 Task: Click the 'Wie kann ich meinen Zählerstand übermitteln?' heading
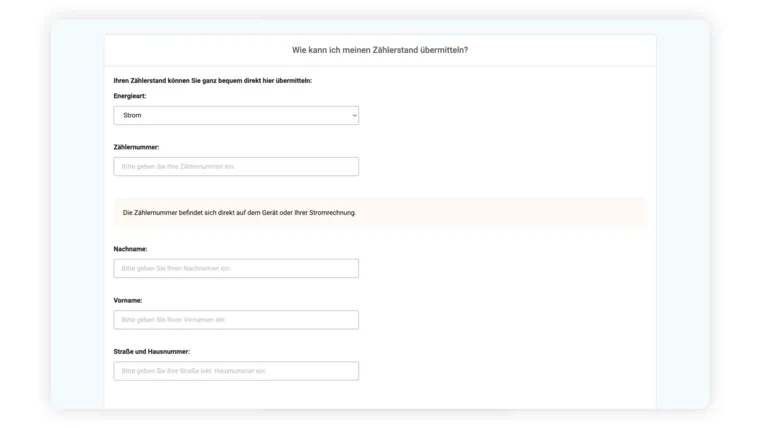(380, 50)
